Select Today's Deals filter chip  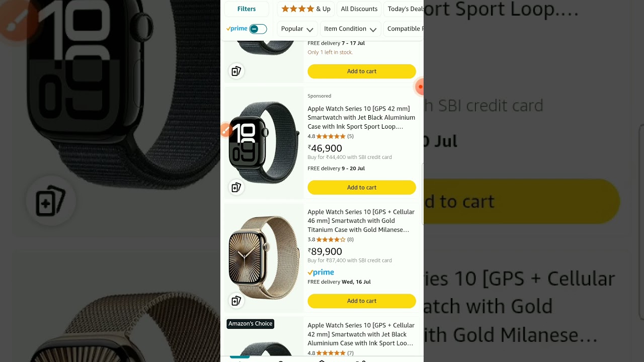(x=404, y=9)
